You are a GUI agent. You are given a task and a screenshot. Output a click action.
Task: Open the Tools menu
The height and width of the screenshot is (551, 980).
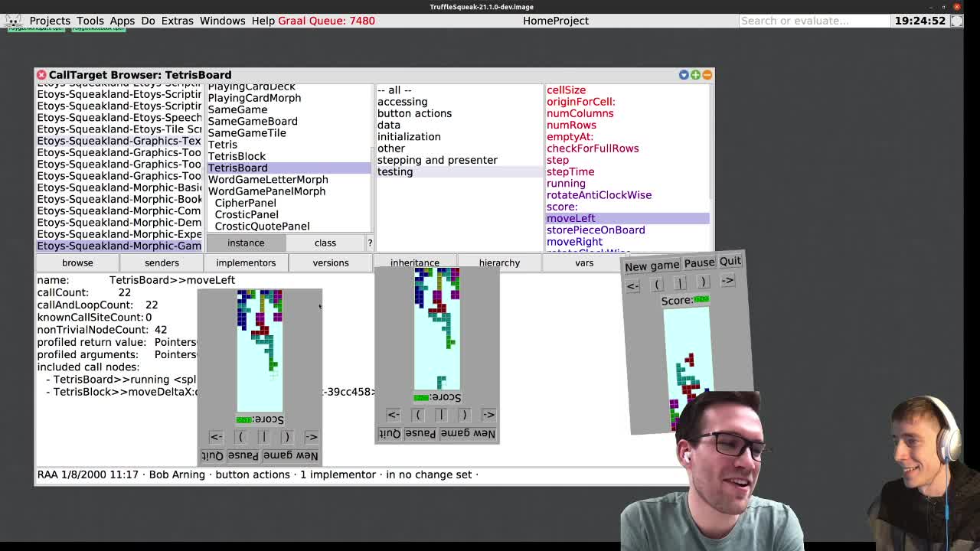click(x=90, y=21)
